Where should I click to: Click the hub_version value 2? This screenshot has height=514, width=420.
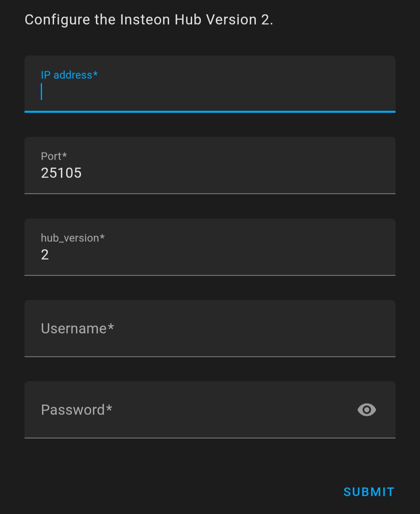(45, 254)
